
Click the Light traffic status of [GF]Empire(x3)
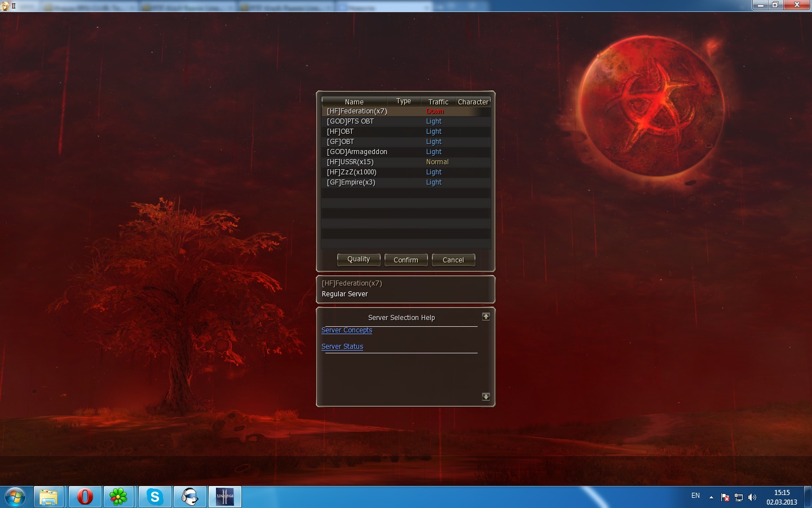point(434,182)
